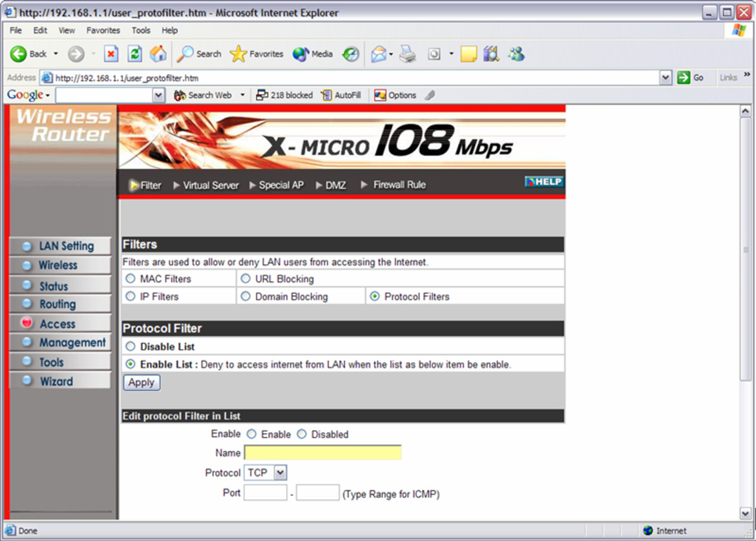Open the Favorites menu

click(103, 30)
